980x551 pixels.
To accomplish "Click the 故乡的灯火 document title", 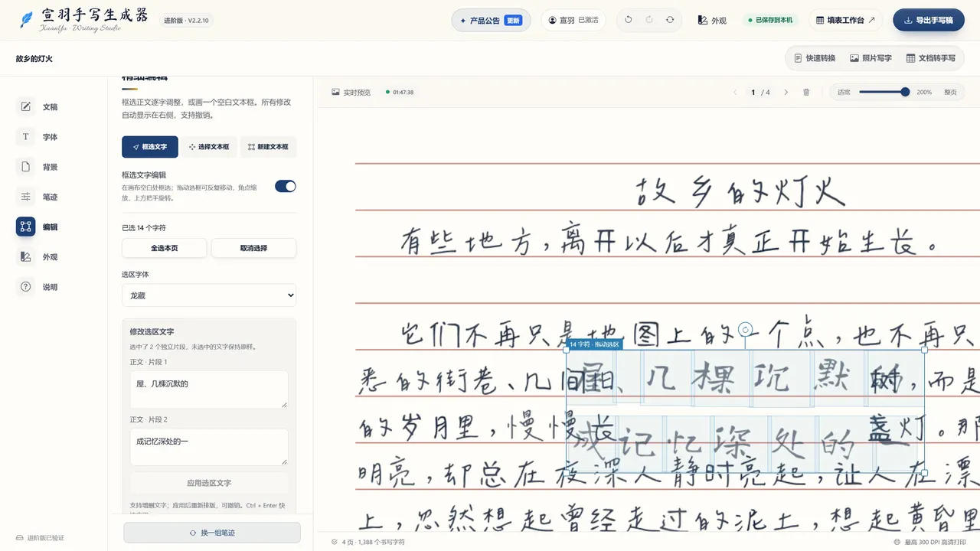I will 34,59.
